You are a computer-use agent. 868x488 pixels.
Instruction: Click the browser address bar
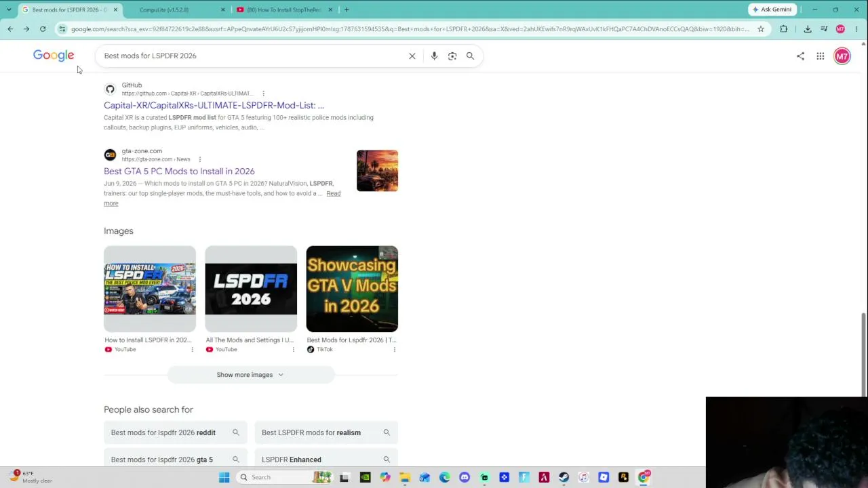point(410,29)
